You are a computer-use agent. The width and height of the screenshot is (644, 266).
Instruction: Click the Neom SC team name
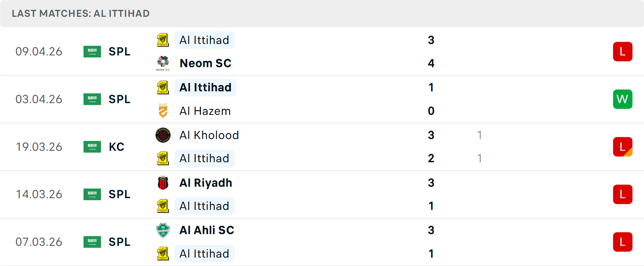pos(206,63)
